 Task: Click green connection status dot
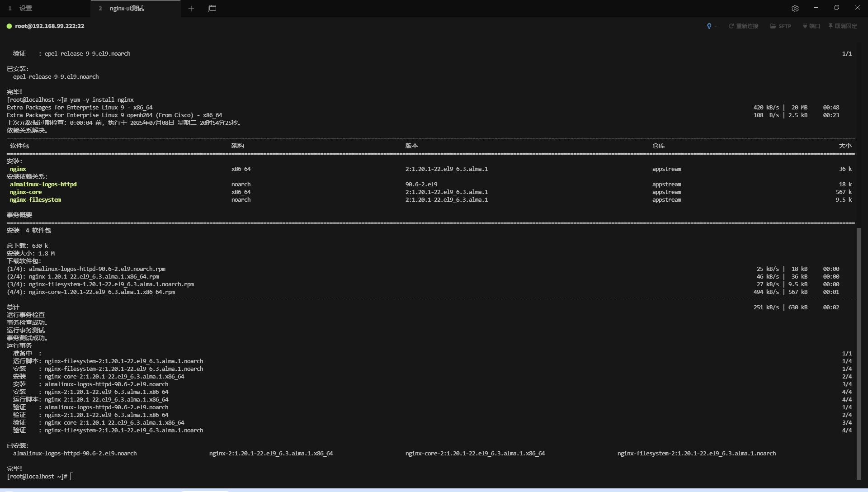(9, 26)
